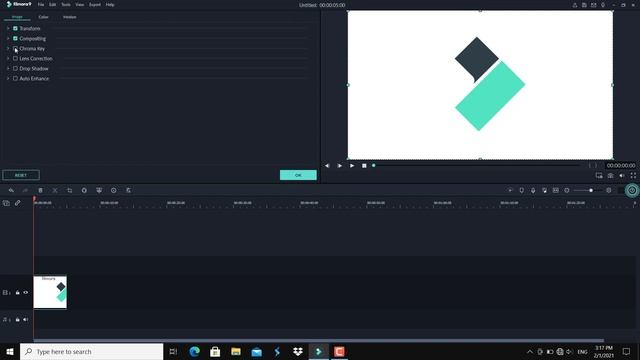This screenshot has height=360, width=640.
Task: Open the color tuning icon after the speed icon
Action: click(99, 191)
